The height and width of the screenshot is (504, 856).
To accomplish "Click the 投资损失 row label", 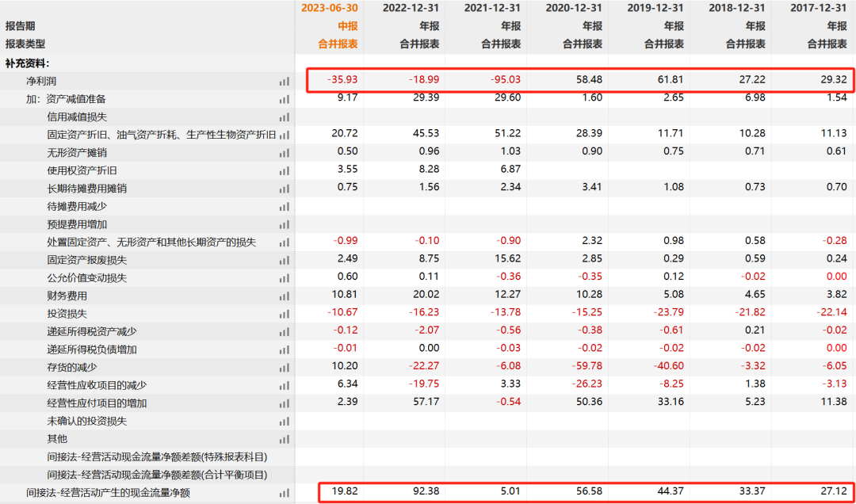I will coord(67,314).
